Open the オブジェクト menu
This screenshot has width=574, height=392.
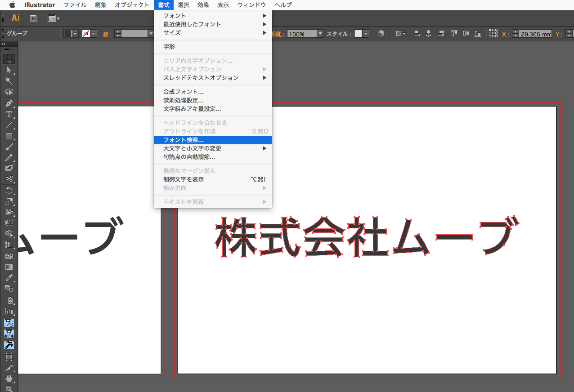coord(132,5)
